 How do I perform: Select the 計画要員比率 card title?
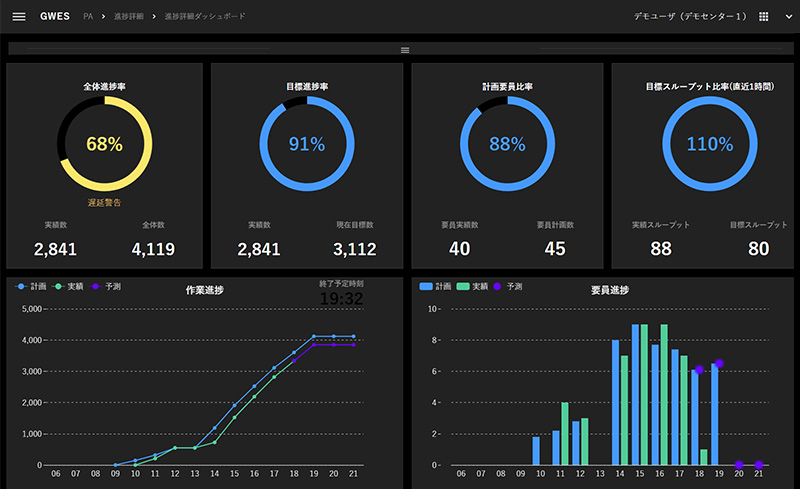(507, 87)
